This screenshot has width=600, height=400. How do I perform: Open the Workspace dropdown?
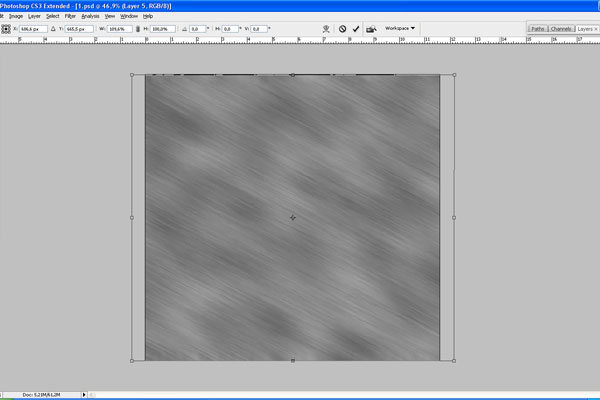click(400, 29)
